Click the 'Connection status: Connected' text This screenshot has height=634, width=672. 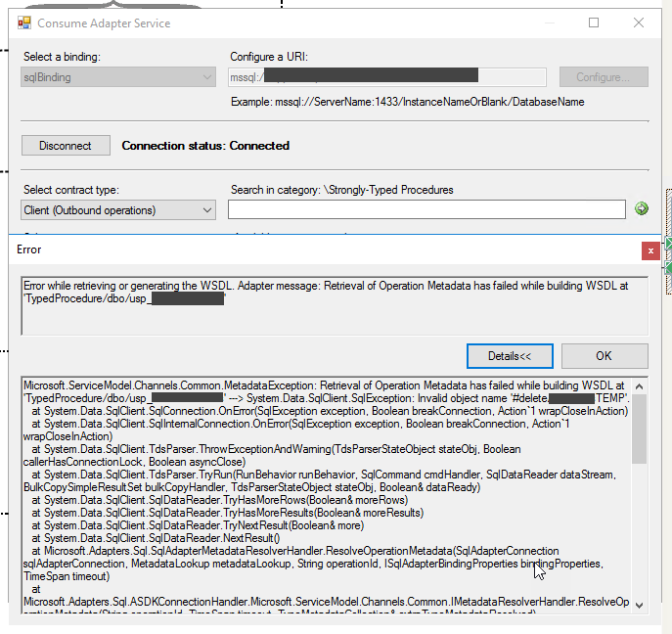point(205,146)
